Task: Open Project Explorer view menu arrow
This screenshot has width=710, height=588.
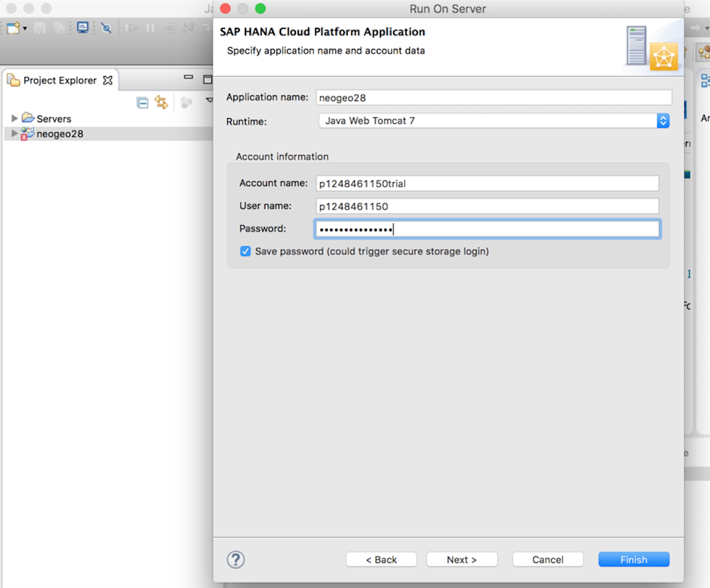Action: (209, 100)
